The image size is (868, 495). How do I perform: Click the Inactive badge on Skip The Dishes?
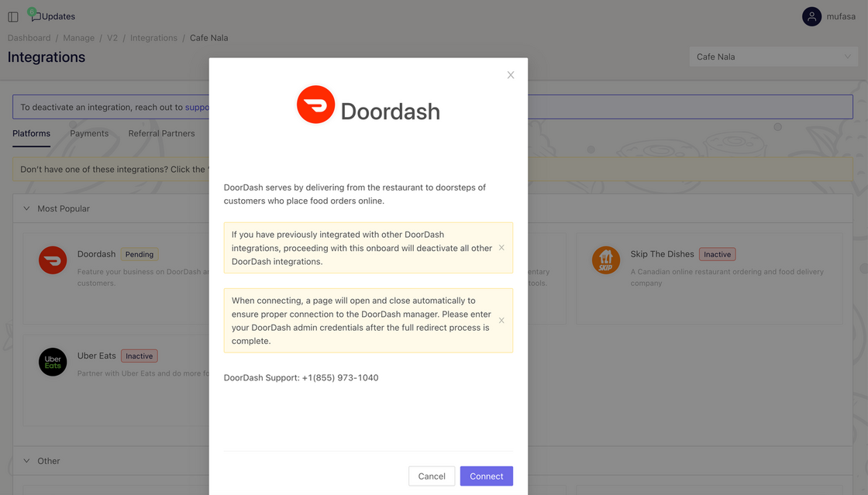click(718, 253)
